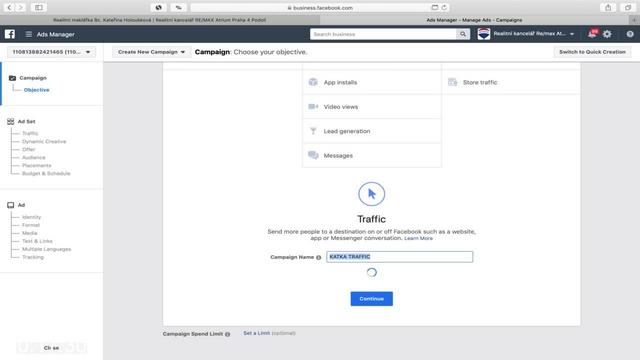640x360 pixels.
Task: Toggle the Safari sidebar button
Action: pos(38,7)
